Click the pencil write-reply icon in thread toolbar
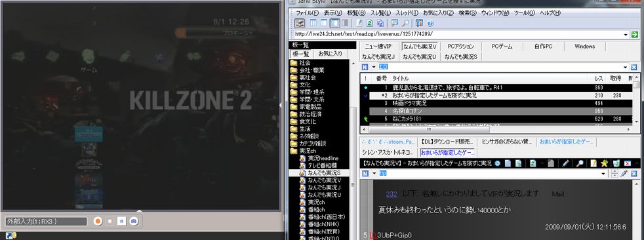644x240 pixels. click(x=565, y=163)
